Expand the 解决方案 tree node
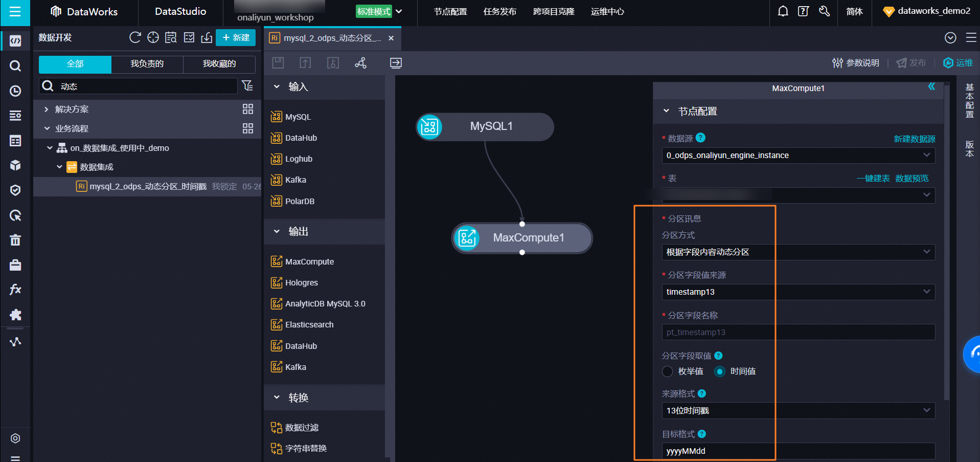This screenshot has height=462, width=980. (47, 109)
